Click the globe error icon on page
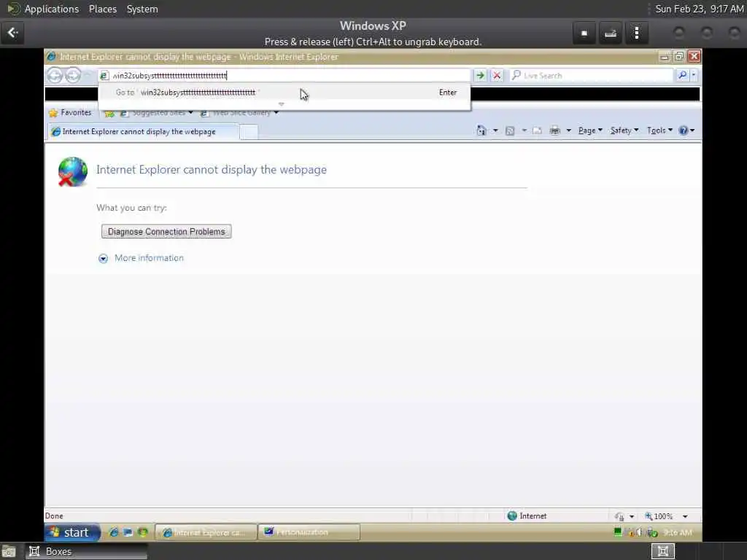The height and width of the screenshot is (560, 747). click(72, 171)
